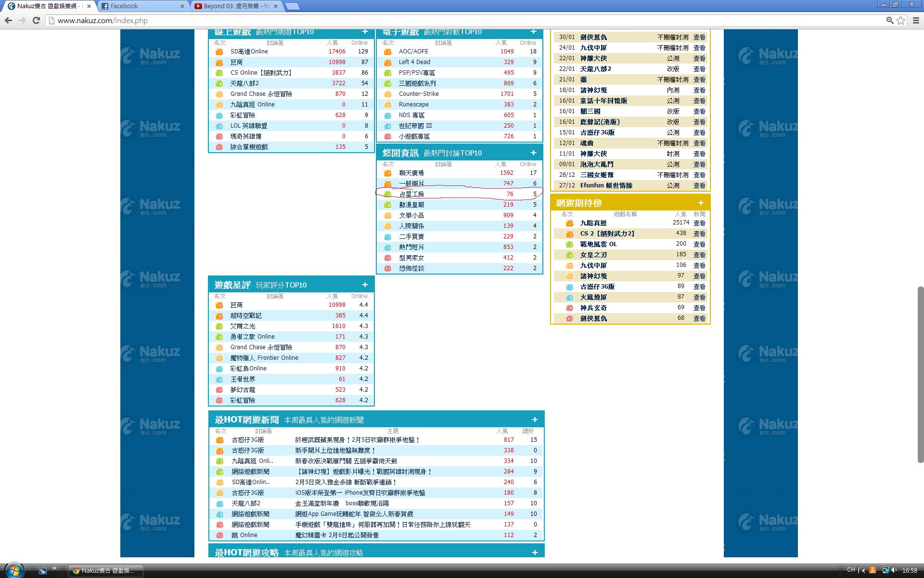This screenshot has height=578, width=924.
Task: Close the Beyond 03 YouTube tab
Action: point(277,6)
